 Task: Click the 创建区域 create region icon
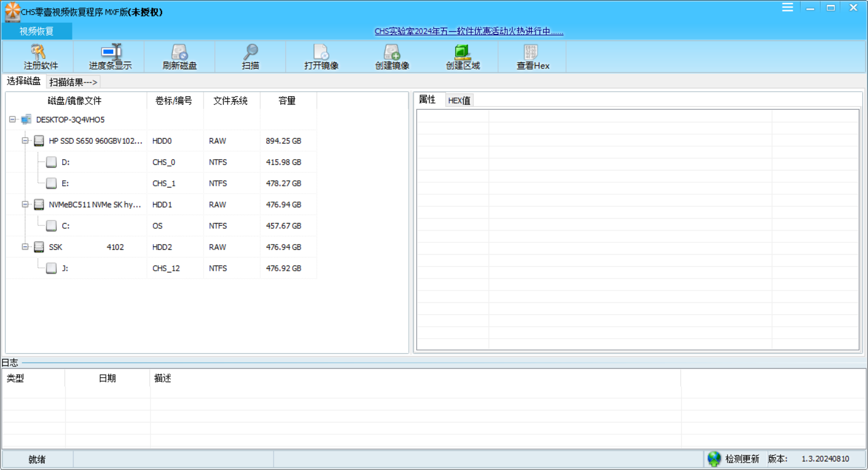[463, 56]
